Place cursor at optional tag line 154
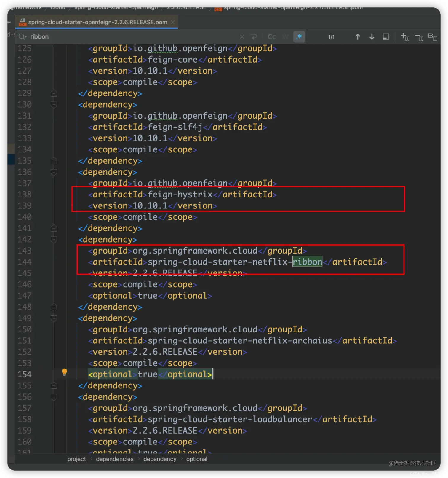The width and height of the screenshot is (448, 478). pos(150,375)
